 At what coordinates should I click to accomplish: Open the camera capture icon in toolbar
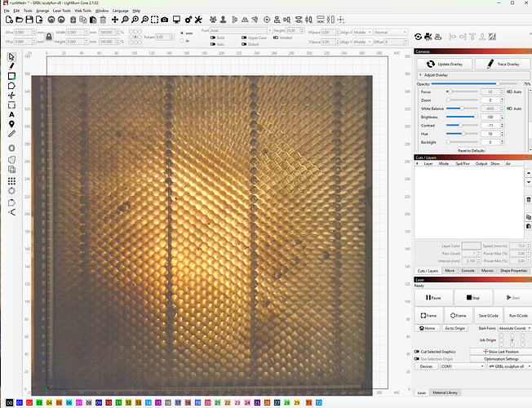coord(165,20)
